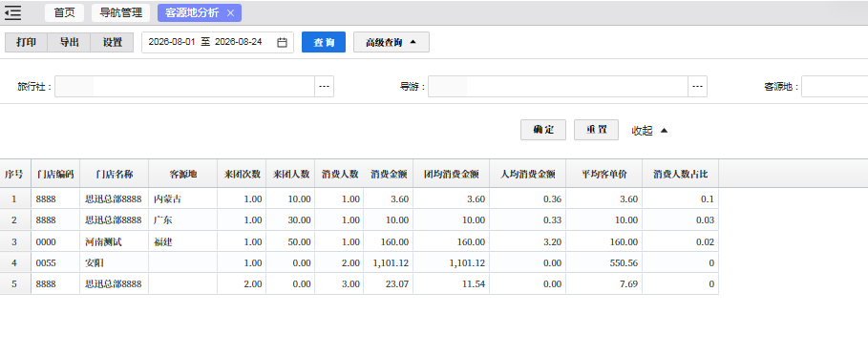Viewport: 868px width, 355px height.
Task: Sort by 来团次数 column header
Action: [x=242, y=174]
